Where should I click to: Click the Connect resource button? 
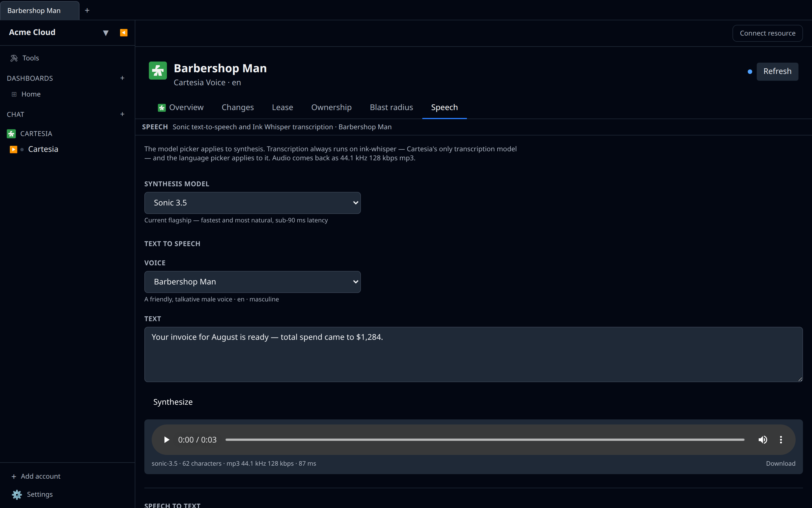pos(767,33)
